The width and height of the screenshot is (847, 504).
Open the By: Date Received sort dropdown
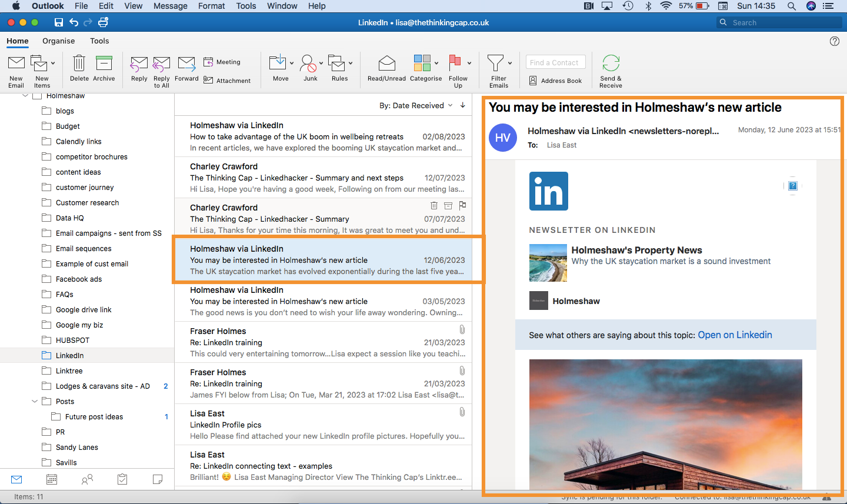[x=415, y=105]
